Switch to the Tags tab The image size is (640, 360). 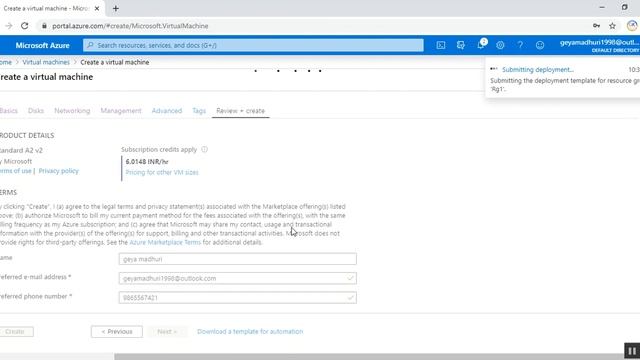coord(199,111)
